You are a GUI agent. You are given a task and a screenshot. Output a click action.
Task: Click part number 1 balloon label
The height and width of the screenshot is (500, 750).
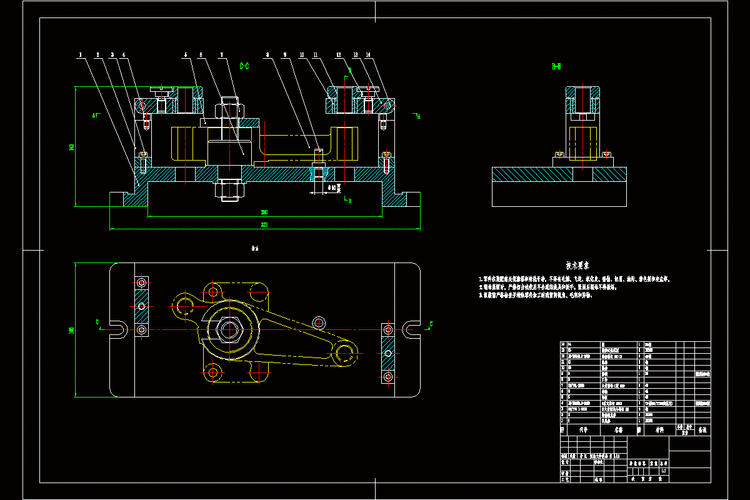click(x=80, y=53)
